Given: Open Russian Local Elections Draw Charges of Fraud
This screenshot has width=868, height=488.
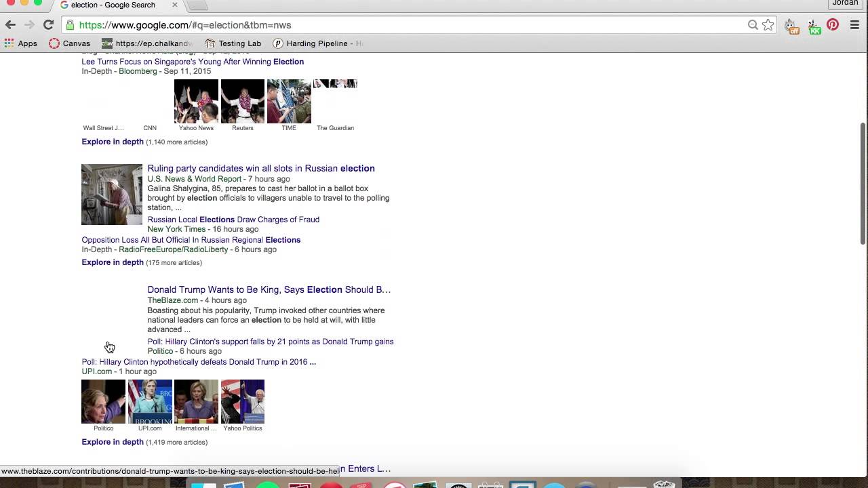Looking at the screenshot, I should pos(233,220).
